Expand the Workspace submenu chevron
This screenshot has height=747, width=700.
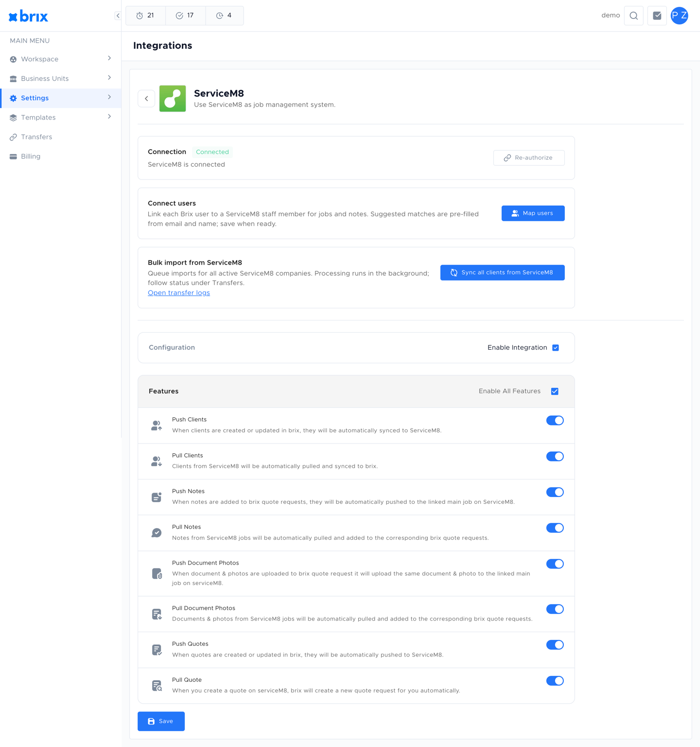pyautogui.click(x=109, y=58)
